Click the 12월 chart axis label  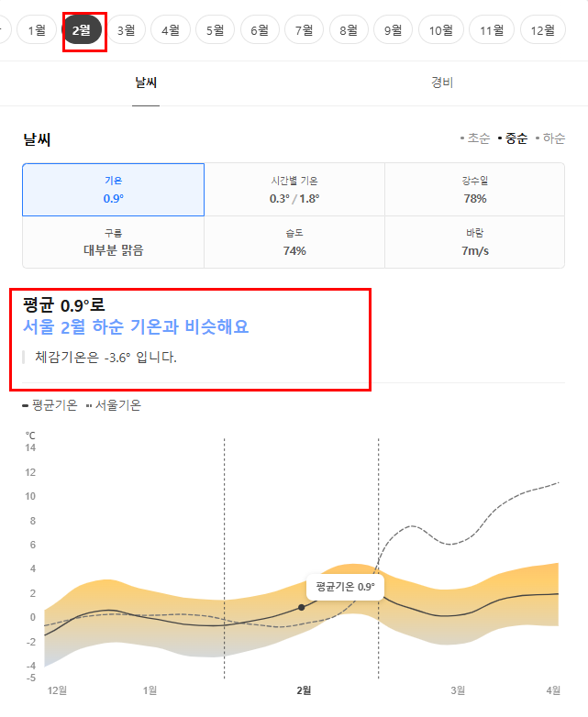pyautogui.click(x=57, y=690)
